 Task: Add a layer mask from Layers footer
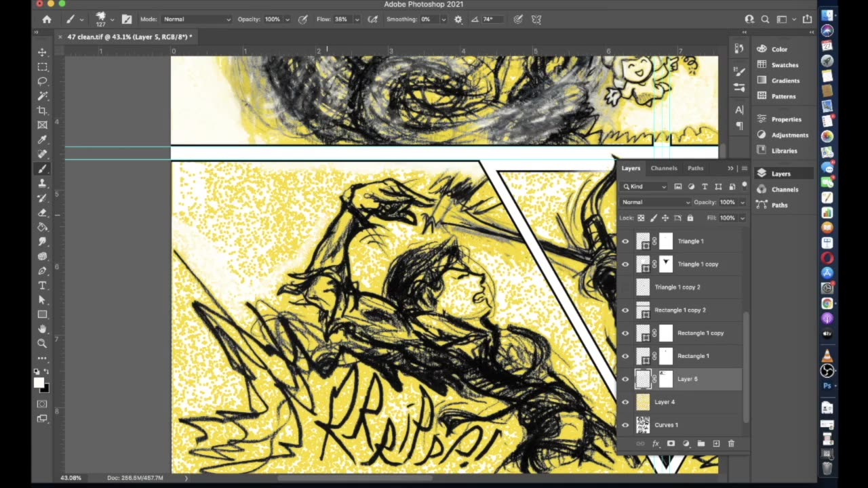coord(671,443)
